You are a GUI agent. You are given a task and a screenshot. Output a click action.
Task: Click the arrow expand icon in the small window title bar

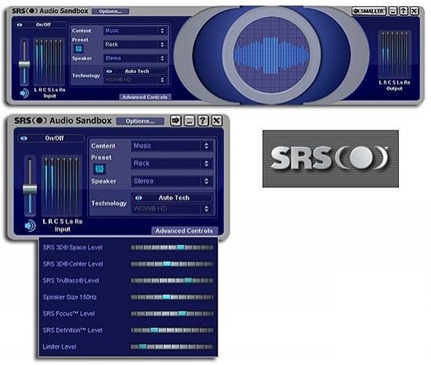click(175, 120)
